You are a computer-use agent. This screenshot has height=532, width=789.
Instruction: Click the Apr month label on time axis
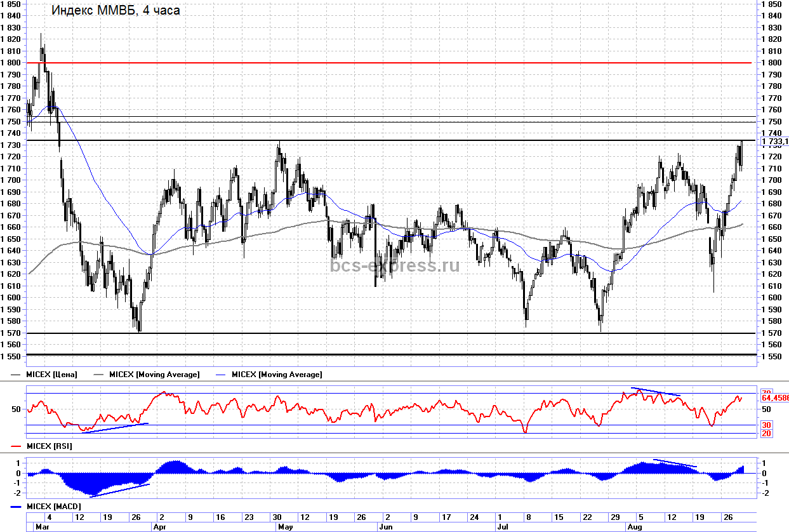click(x=161, y=527)
